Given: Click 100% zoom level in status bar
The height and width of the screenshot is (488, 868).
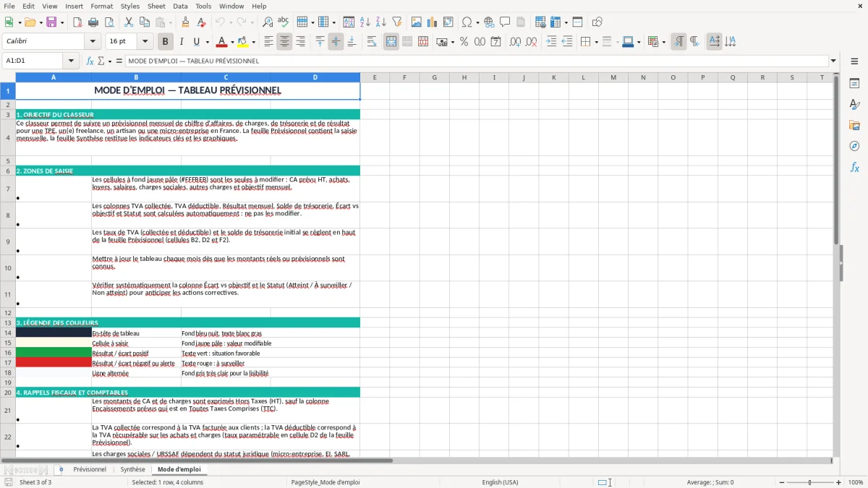Looking at the screenshot, I should [856, 482].
